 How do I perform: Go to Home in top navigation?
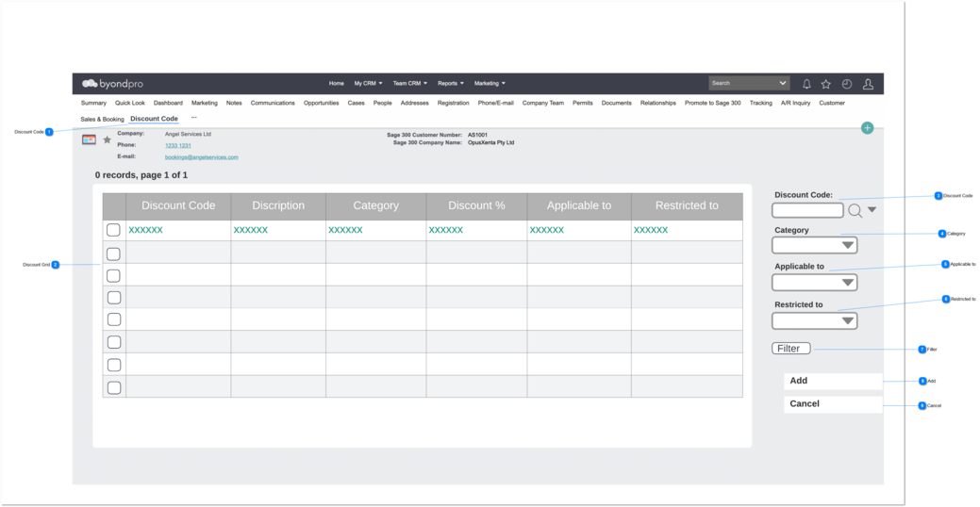pos(336,83)
